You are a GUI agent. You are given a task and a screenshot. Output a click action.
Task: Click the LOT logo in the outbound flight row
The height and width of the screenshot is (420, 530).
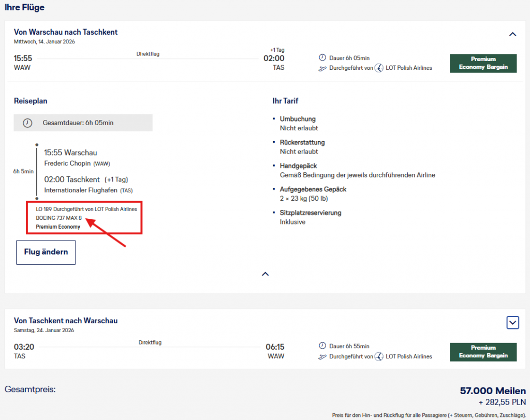point(379,68)
